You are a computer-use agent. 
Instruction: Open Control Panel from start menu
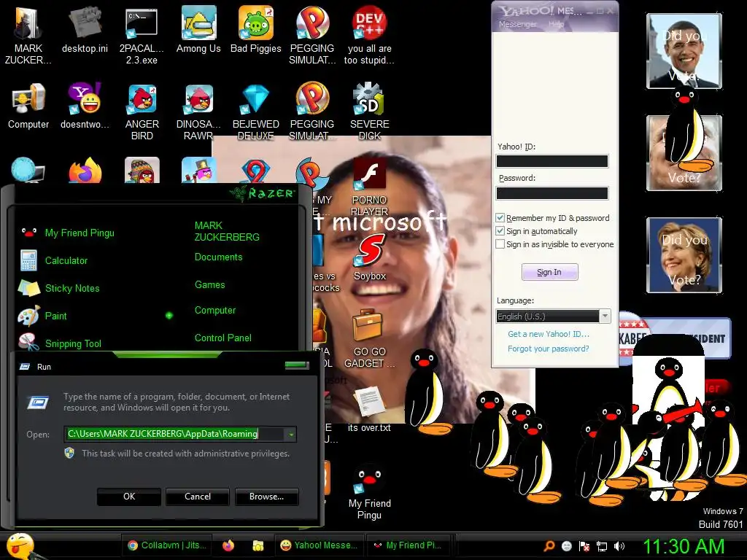[223, 338]
